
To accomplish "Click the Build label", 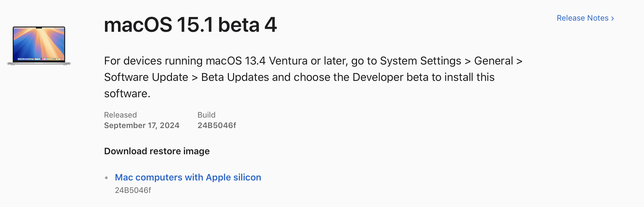I will (x=206, y=115).
